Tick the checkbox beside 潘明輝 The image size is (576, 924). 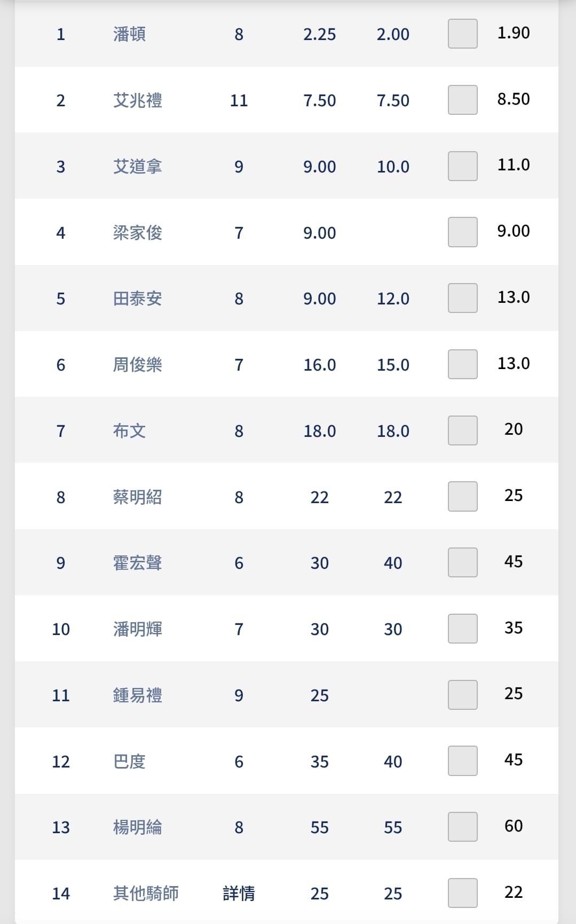click(x=462, y=629)
